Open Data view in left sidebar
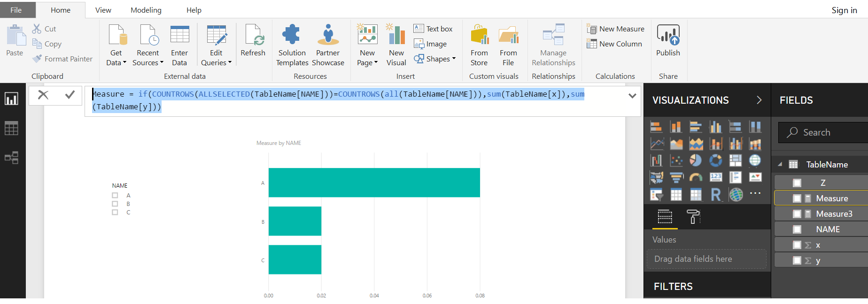This screenshot has height=304, width=868. 11,128
